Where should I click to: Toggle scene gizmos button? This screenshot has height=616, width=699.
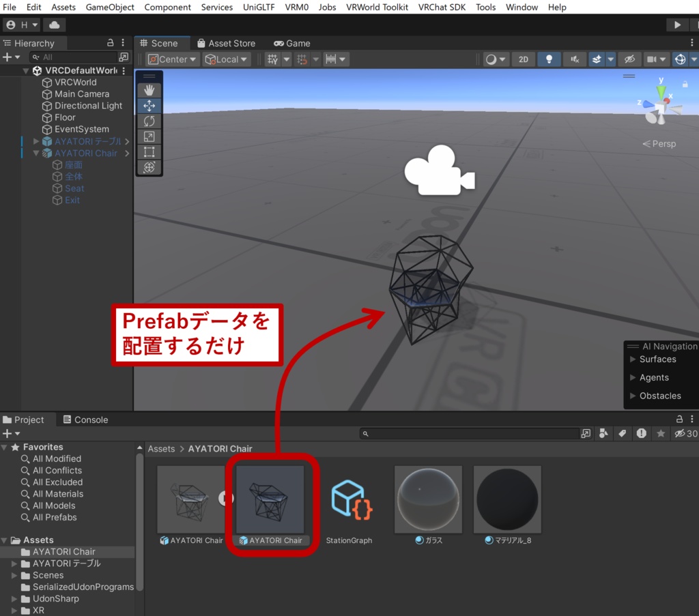click(x=680, y=59)
